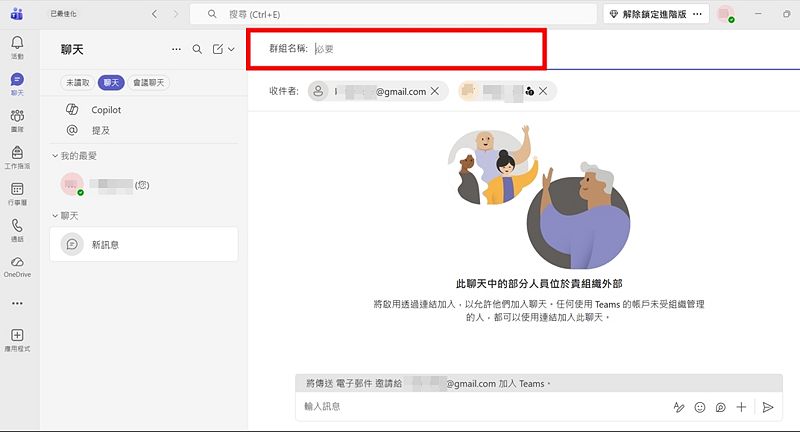Open OneDrive from the sidebar
Screen dimensions: 800x432
17,267
